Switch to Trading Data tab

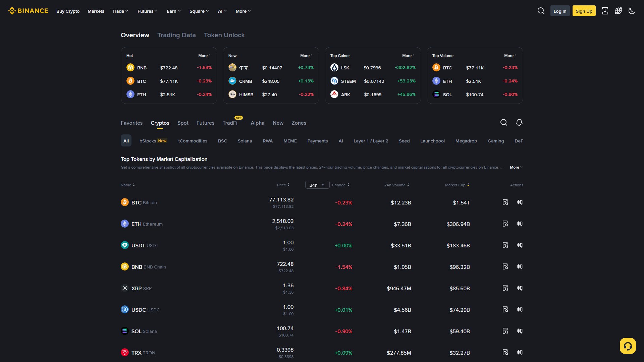pos(176,35)
